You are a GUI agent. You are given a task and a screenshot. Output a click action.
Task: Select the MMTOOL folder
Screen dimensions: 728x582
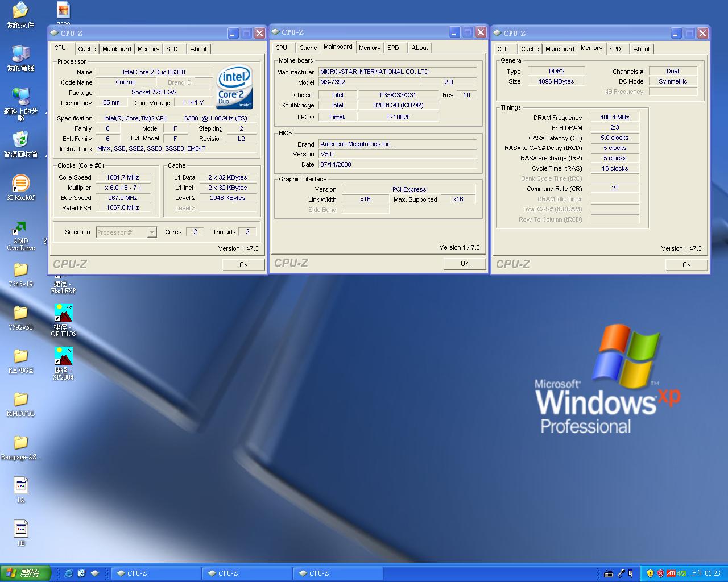pyautogui.click(x=20, y=404)
